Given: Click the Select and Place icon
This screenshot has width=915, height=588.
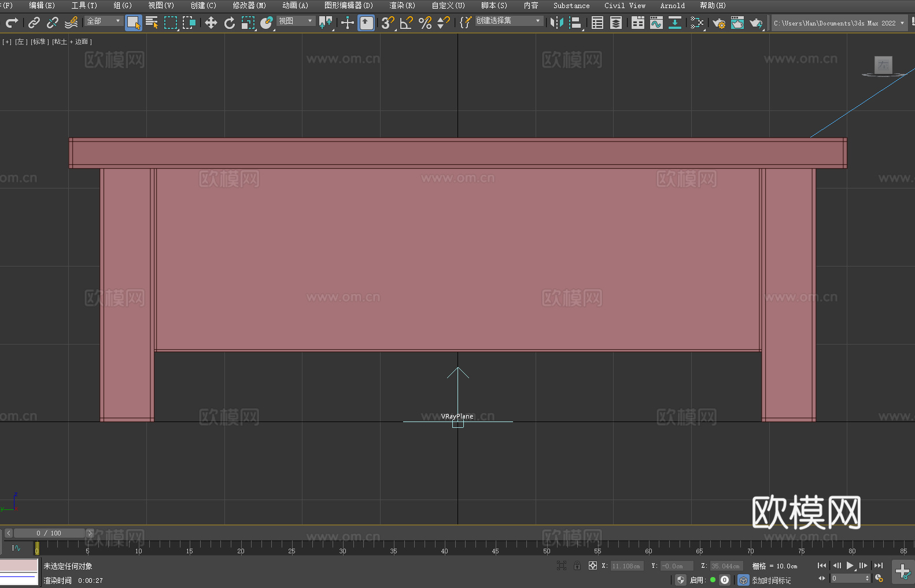Looking at the screenshot, I should 267,23.
